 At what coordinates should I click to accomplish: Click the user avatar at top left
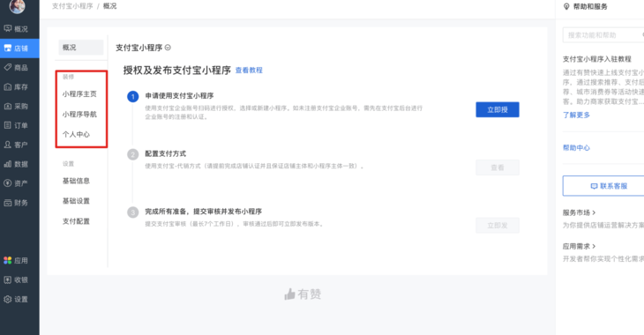click(17, 6)
